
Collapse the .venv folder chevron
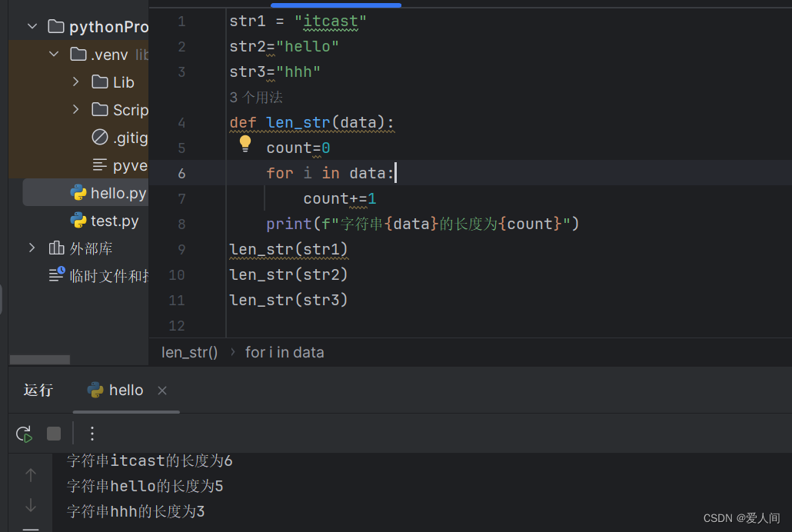[x=54, y=54]
